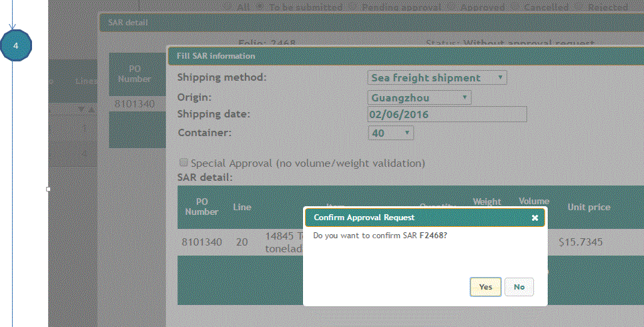The image size is (644, 327).
Task: Open the Shipping method dropdown
Action: coord(437,78)
